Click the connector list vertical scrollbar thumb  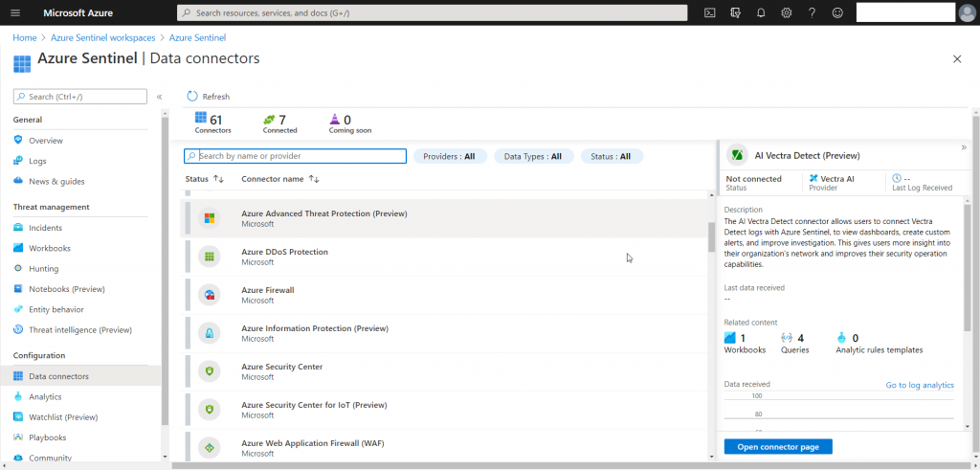711,237
